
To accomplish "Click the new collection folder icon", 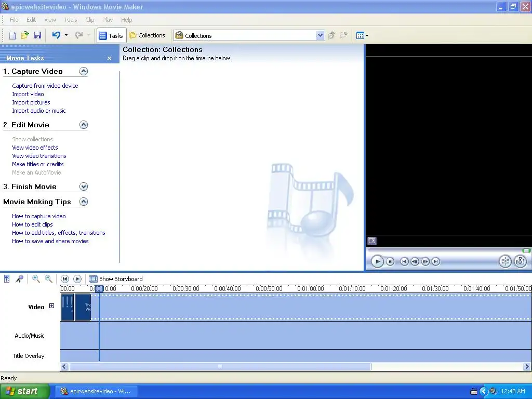I will 343,35.
